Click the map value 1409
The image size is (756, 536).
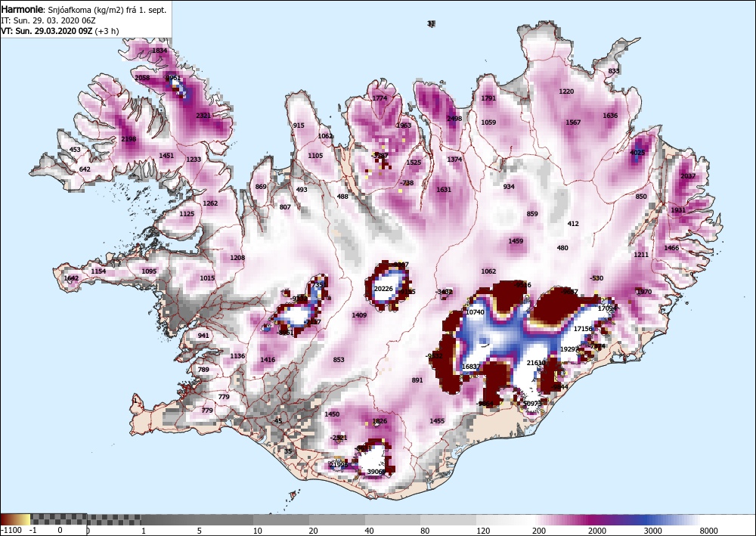359,315
